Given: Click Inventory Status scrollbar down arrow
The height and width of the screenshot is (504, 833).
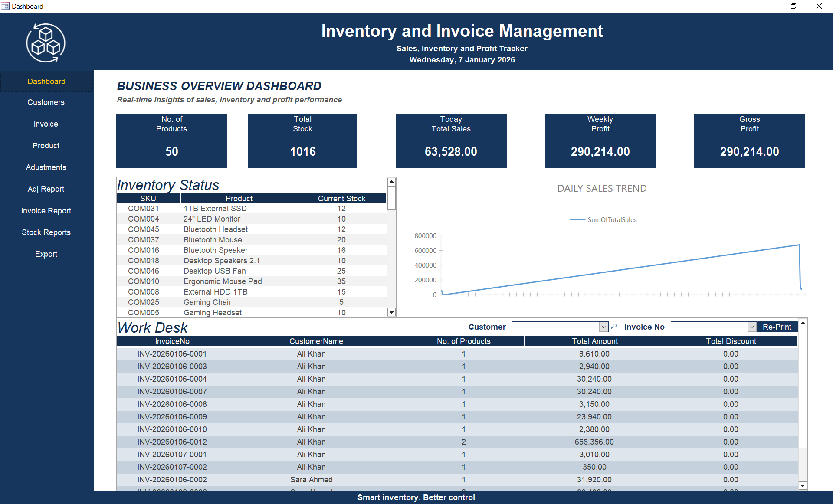Looking at the screenshot, I should click(x=391, y=312).
